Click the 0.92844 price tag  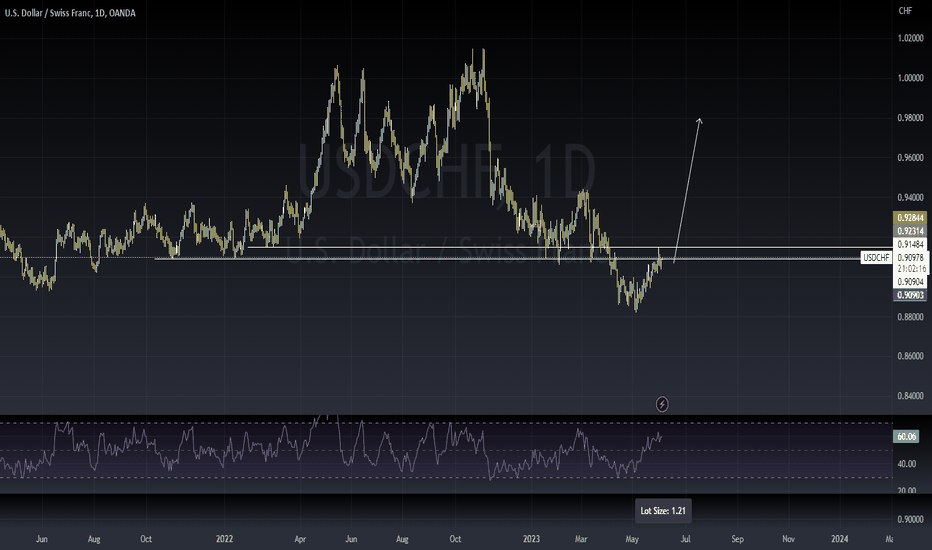pyautogui.click(x=910, y=218)
